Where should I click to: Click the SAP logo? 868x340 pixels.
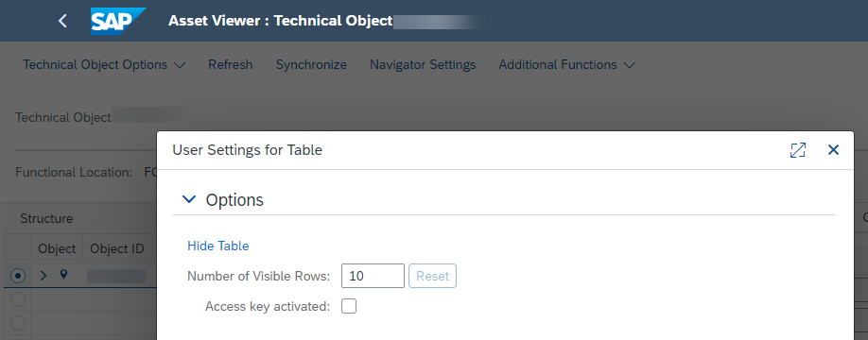click(x=118, y=21)
